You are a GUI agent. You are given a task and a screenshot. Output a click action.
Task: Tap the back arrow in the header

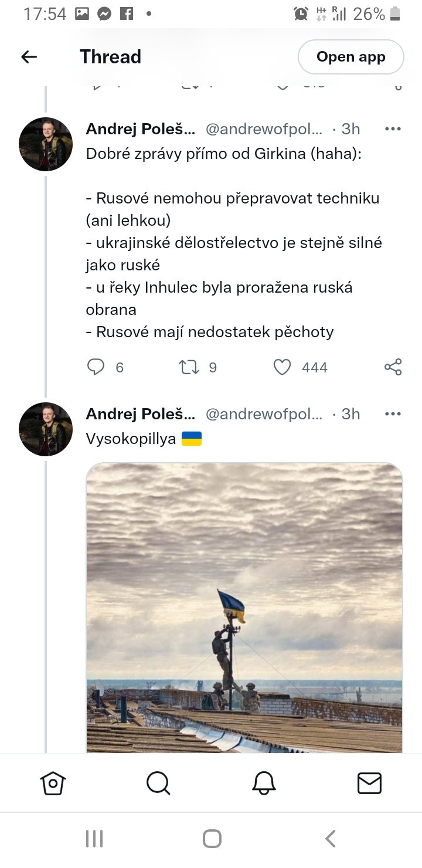[29, 57]
